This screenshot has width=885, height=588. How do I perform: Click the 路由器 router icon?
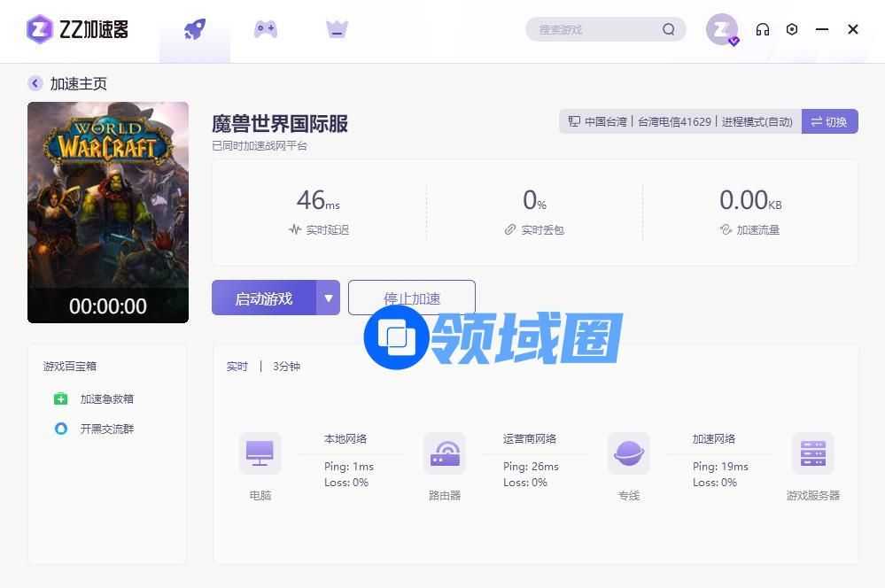(445, 454)
